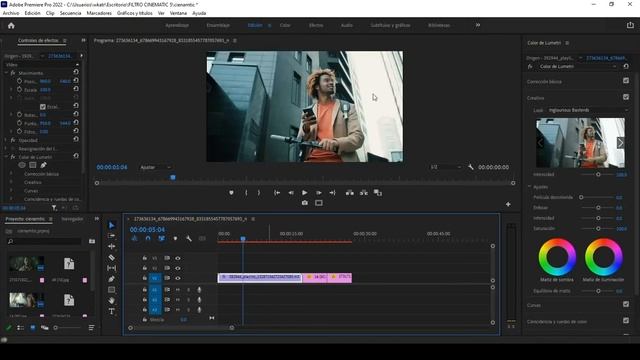Export a frame with camera icon

[x=305, y=203]
